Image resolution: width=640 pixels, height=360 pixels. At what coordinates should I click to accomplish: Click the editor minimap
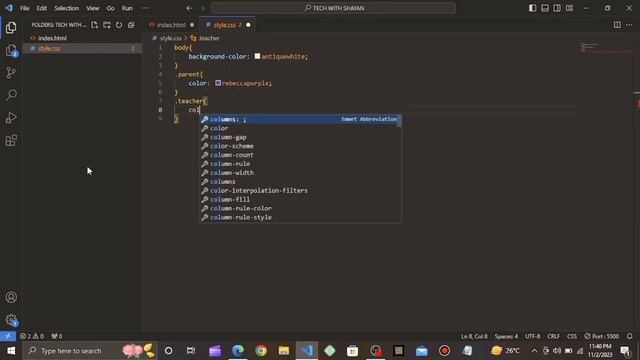pyautogui.click(x=606, y=48)
